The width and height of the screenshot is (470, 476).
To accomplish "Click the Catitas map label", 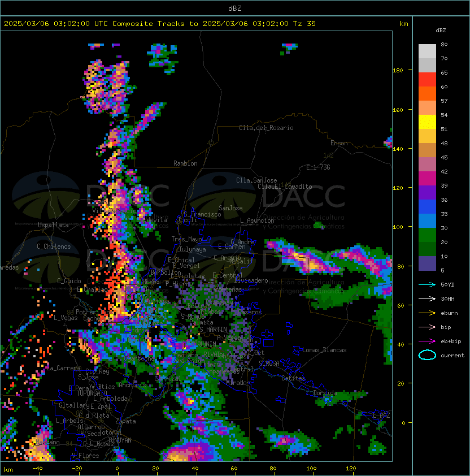I will click(293, 378).
